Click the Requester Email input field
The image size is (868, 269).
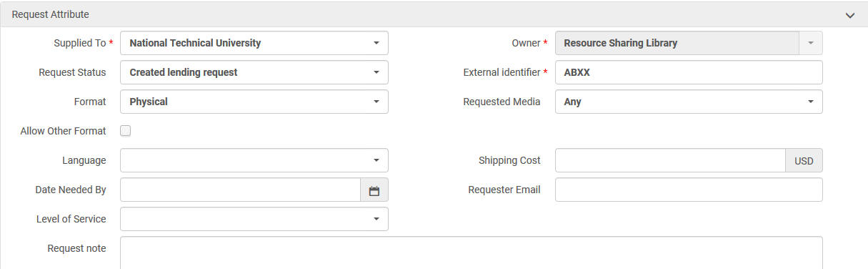tap(689, 190)
